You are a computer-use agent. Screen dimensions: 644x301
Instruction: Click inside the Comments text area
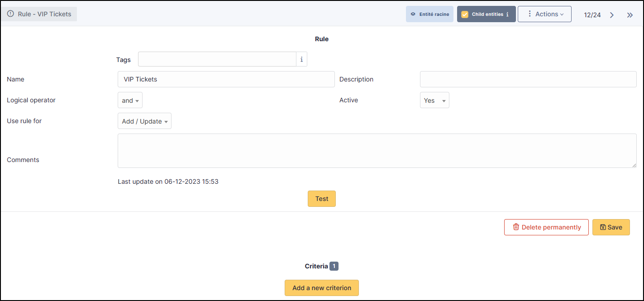point(377,151)
